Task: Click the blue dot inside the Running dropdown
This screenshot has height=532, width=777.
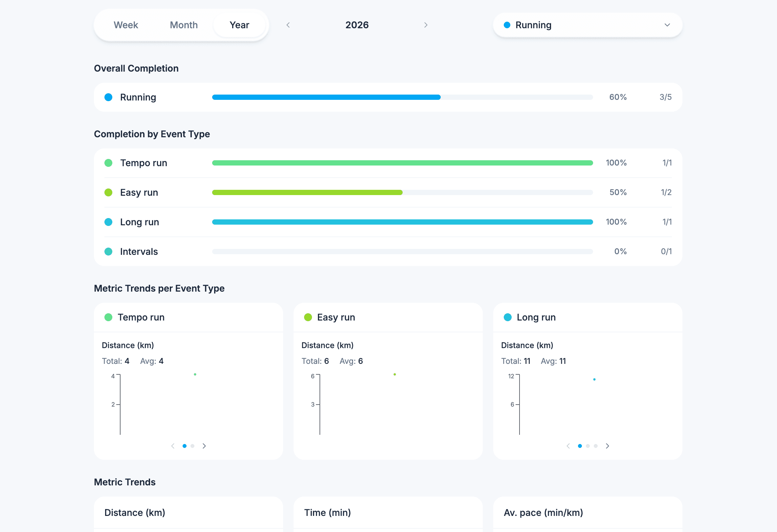Action: (x=507, y=25)
